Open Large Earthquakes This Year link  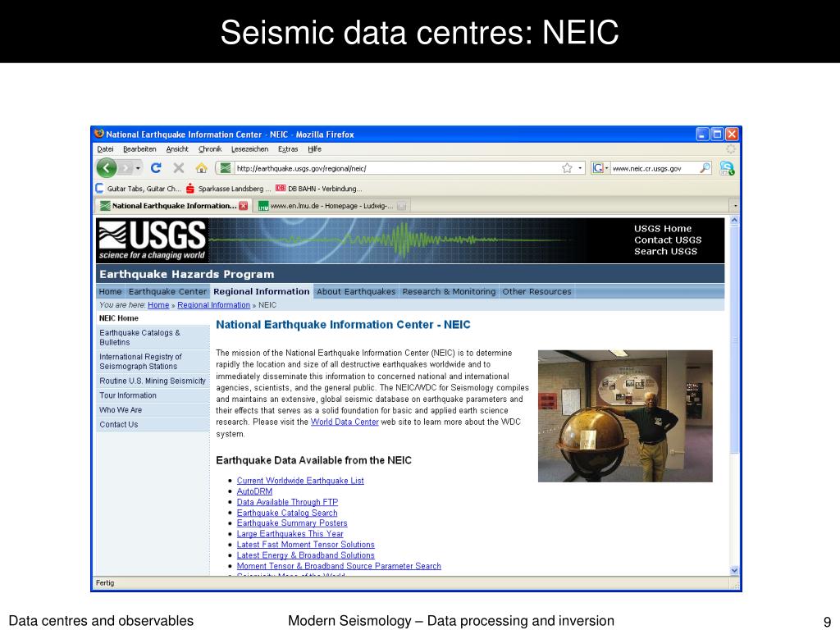(290, 533)
